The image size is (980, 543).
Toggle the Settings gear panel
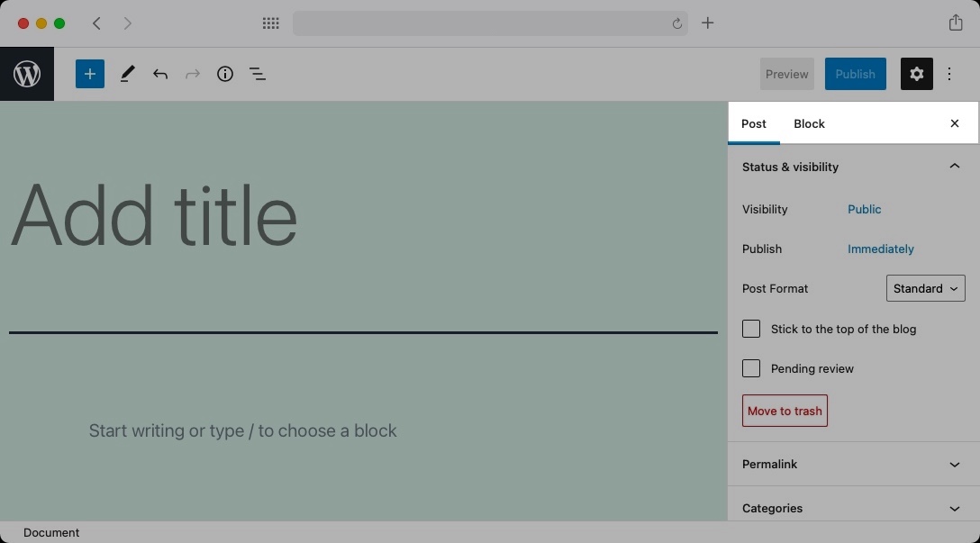[916, 74]
